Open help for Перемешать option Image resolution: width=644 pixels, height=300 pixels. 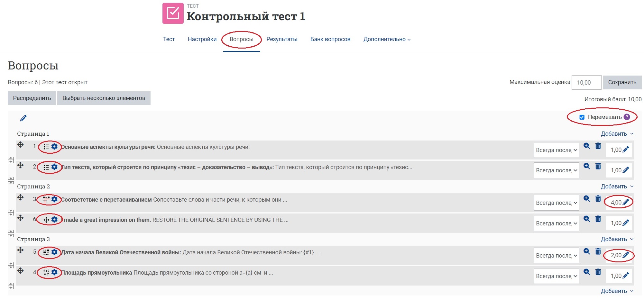(627, 117)
